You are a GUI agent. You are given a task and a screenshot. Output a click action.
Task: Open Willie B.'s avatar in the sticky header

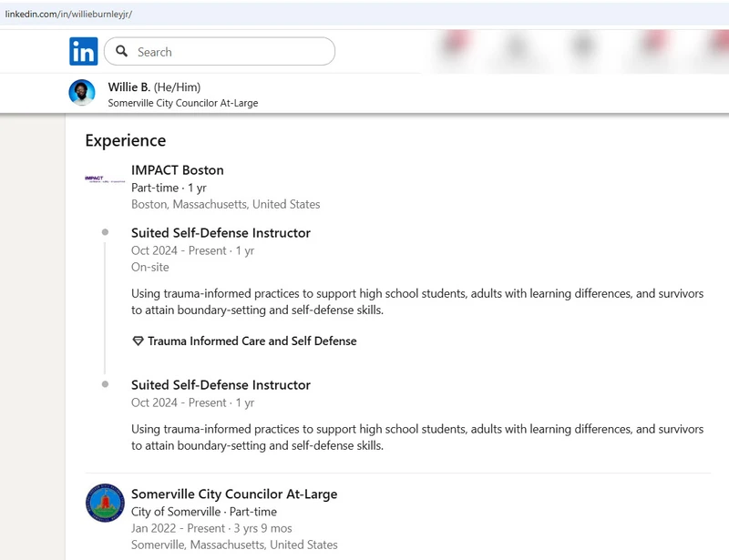pos(82,93)
